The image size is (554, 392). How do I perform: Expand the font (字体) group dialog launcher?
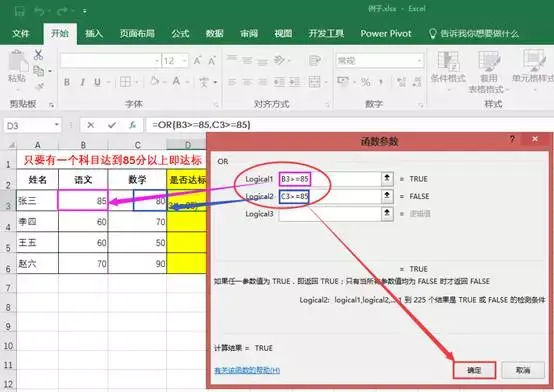215,105
